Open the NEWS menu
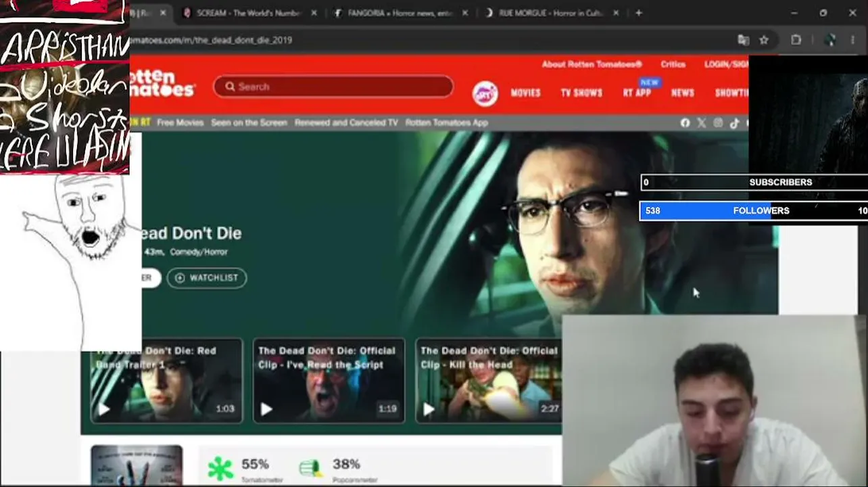The image size is (868, 487). tap(683, 93)
